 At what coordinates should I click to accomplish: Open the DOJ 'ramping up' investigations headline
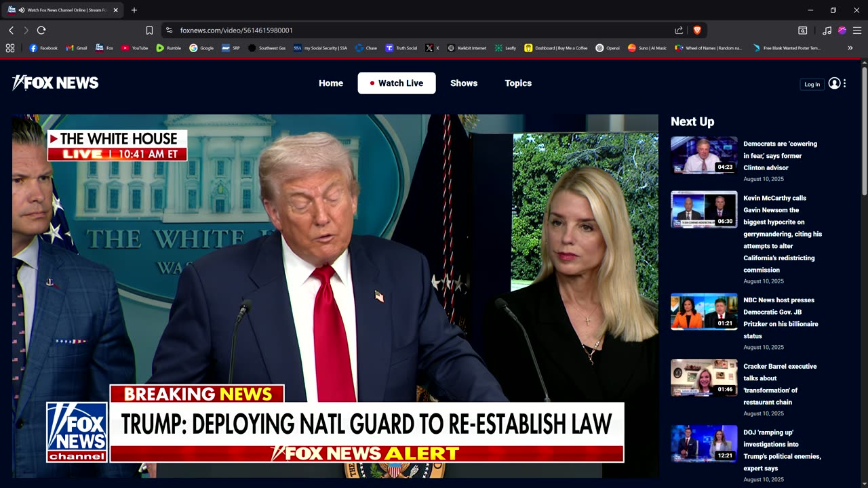point(782,450)
